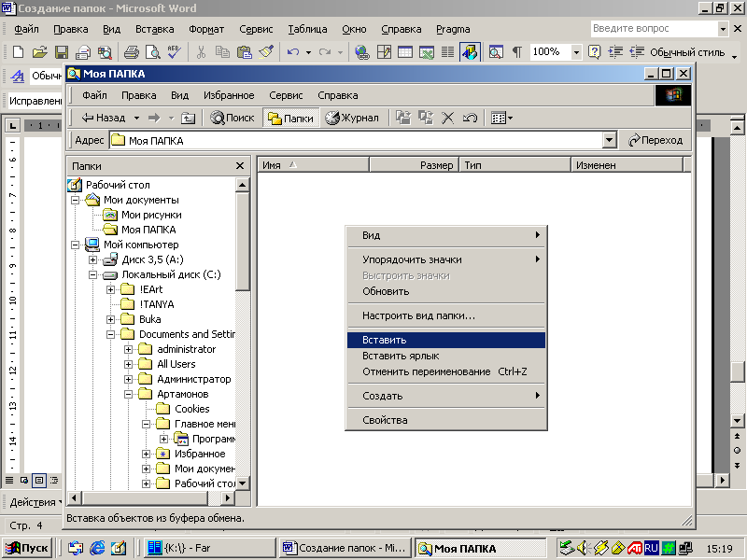Click the Word document vertical scrollbar thumb
The width and height of the screenshot is (747, 560).
tap(737, 371)
